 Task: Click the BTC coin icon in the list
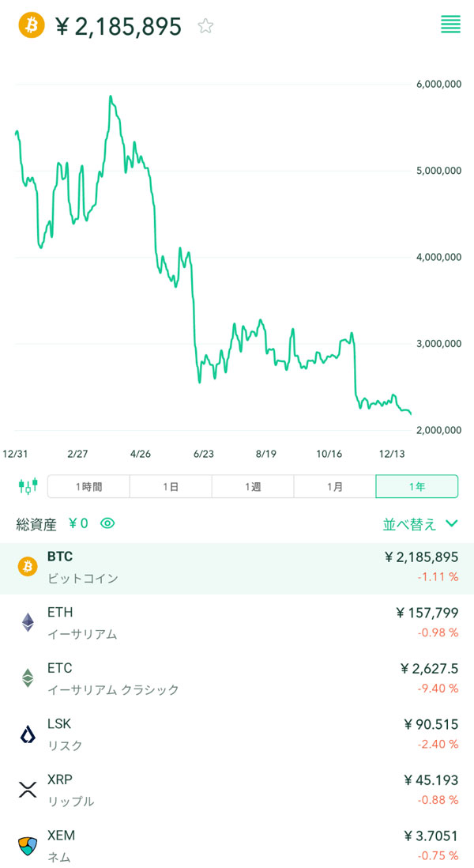click(28, 567)
